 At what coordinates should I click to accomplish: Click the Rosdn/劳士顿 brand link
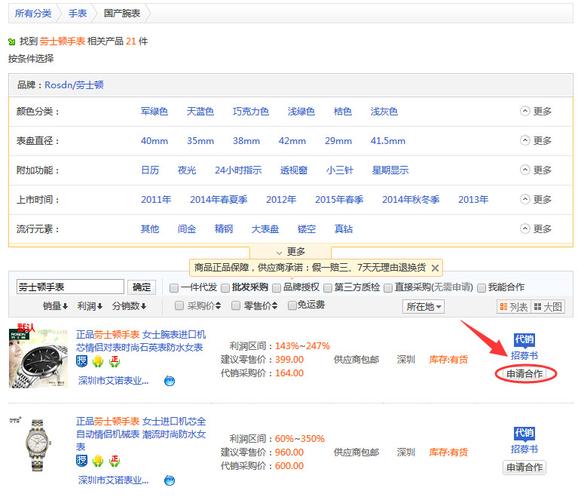pyautogui.click(x=74, y=85)
